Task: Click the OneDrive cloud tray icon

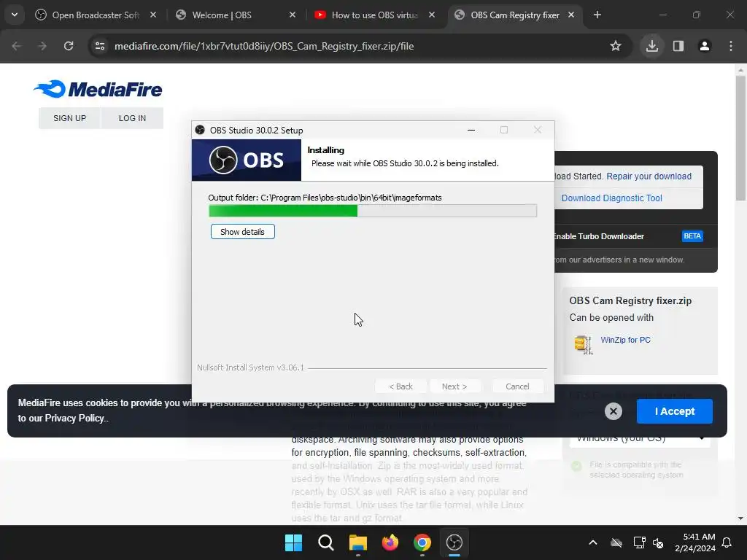Action: [x=616, y=542]
